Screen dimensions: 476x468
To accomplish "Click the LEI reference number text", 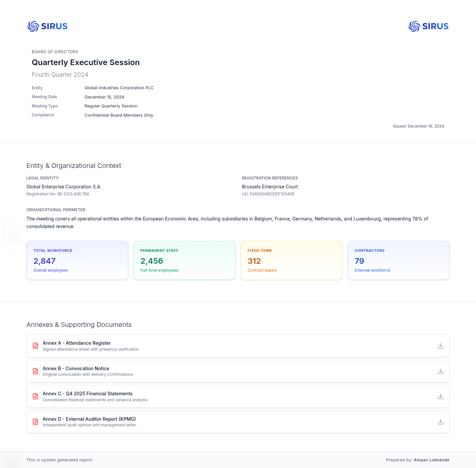I will point(268,194).
